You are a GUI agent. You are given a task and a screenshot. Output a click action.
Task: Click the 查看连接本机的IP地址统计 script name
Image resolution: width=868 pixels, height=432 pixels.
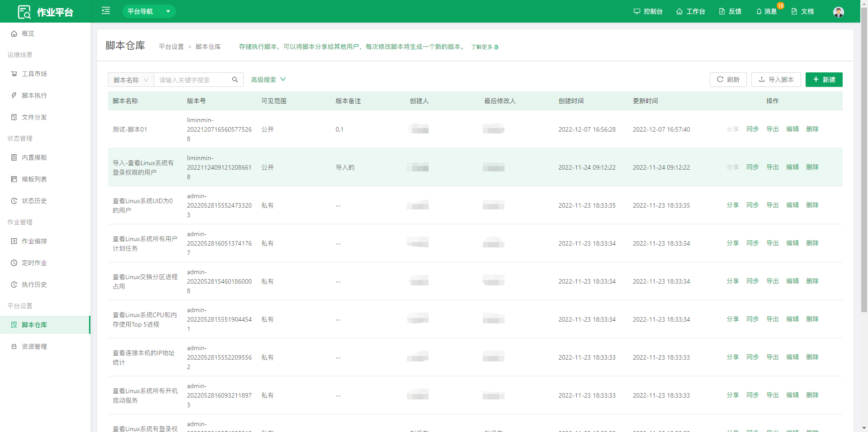coord(144,357)
